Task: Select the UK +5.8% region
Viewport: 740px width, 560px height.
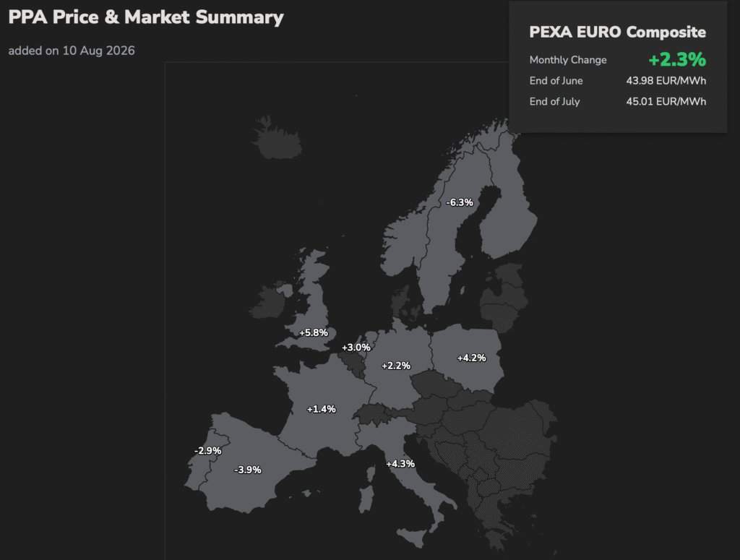Action: [314, 332]
